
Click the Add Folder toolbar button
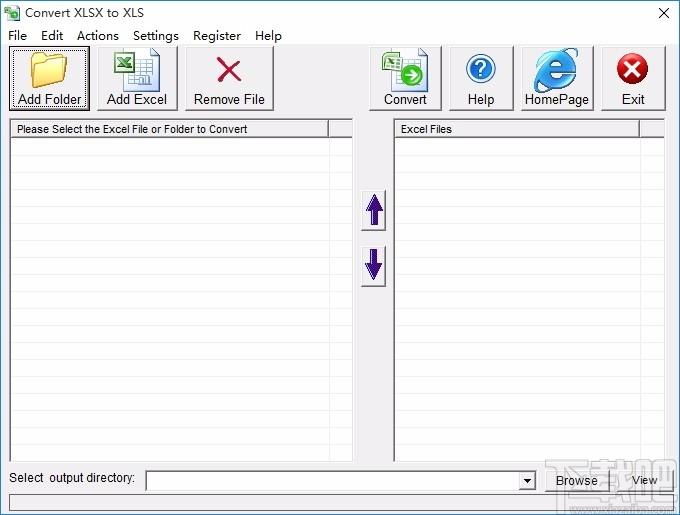(49, 78)
